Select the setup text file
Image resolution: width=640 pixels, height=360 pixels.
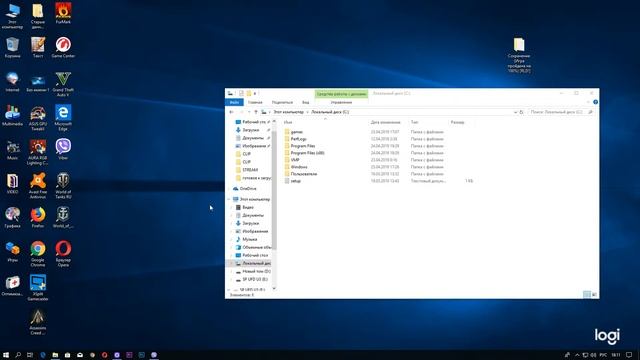click(296, 180)
